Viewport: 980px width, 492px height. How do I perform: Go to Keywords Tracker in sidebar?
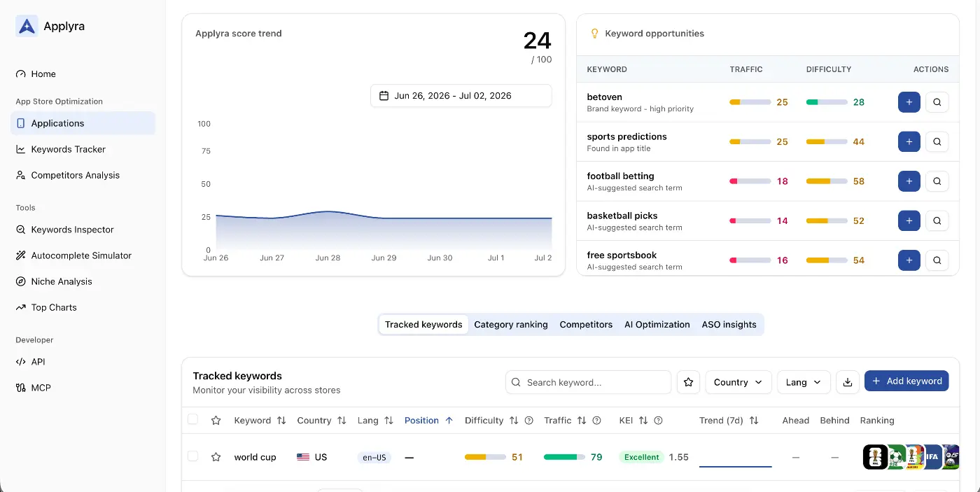pos(83,149)
